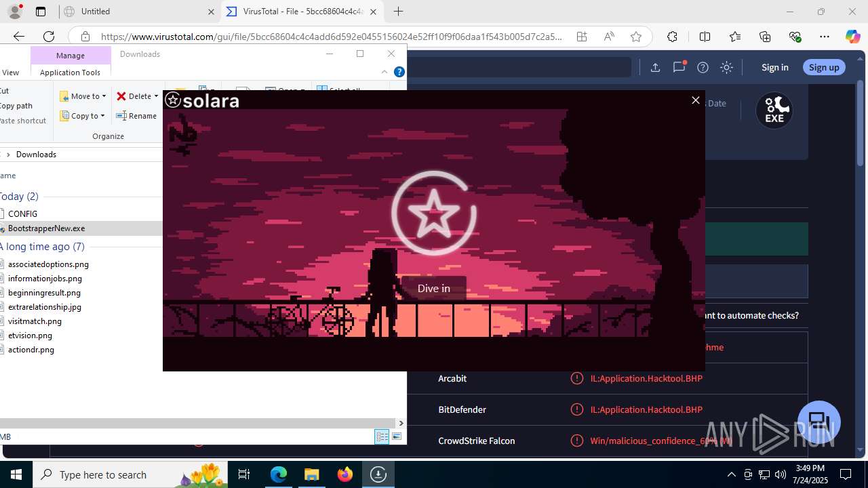Open Edge Settings and more menu

click(825, 37)
